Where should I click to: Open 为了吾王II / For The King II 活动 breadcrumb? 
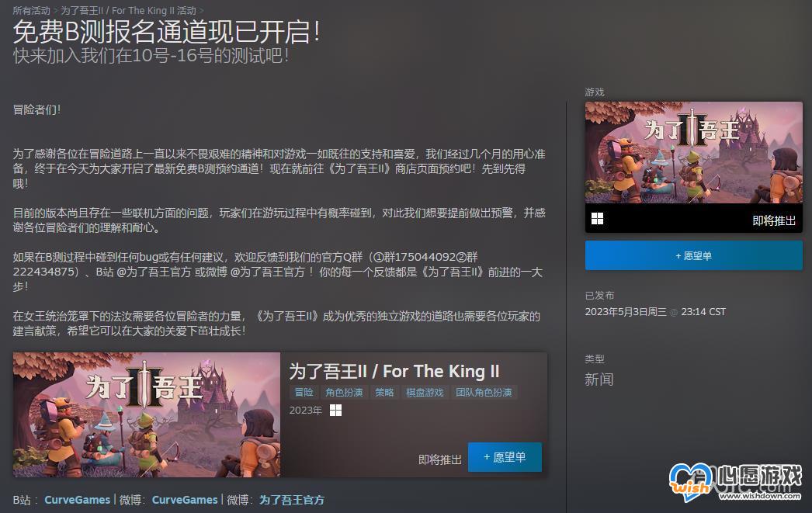(x=128, y=10)
